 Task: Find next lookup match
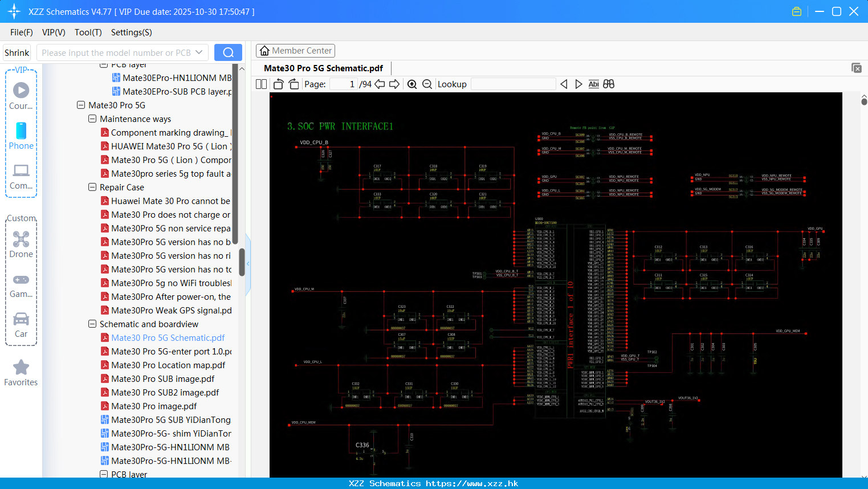(x=578, y=84)
